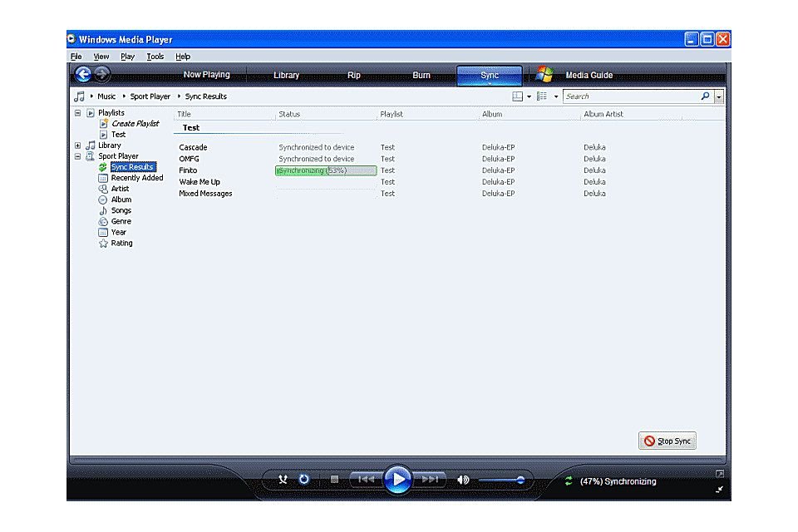Screen dimensions: 798x532
Task: Open the search options dropdown arrow
Action: point(718,96)
